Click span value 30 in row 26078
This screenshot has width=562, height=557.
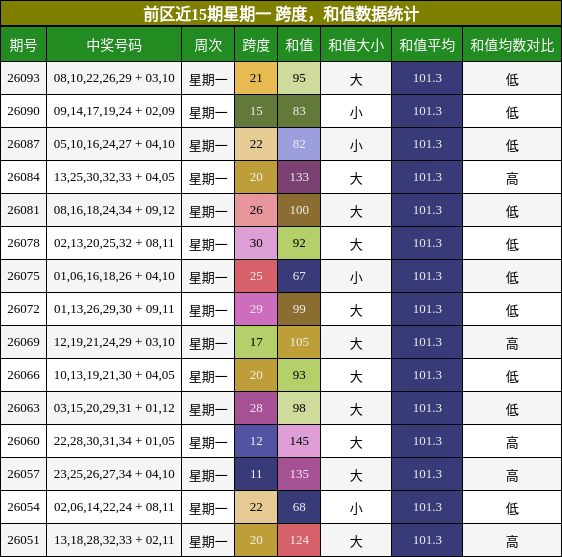pyautogui.click(x=256, y=243)
